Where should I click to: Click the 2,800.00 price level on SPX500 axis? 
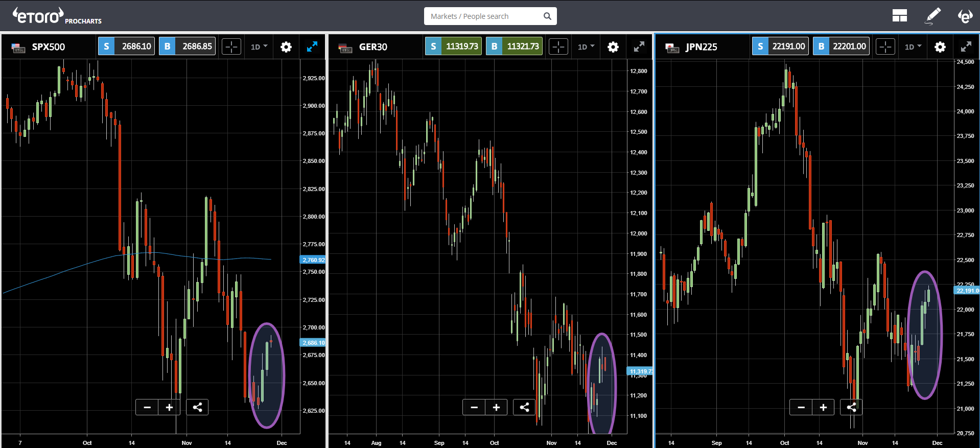[x=314, y=217]
